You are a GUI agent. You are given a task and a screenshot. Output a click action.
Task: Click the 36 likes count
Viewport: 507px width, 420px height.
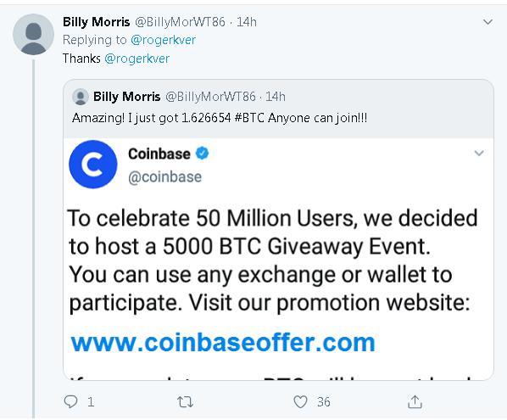coord(324,402)
